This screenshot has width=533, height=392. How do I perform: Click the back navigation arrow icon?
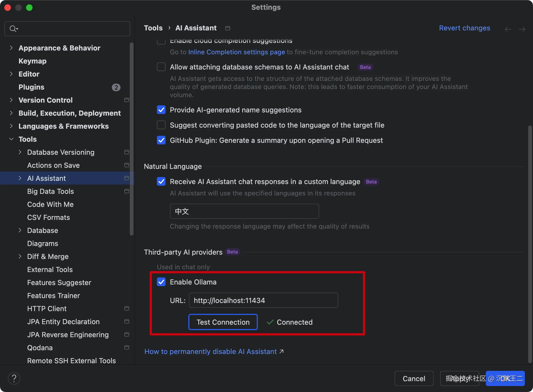[x=508, y=29]
